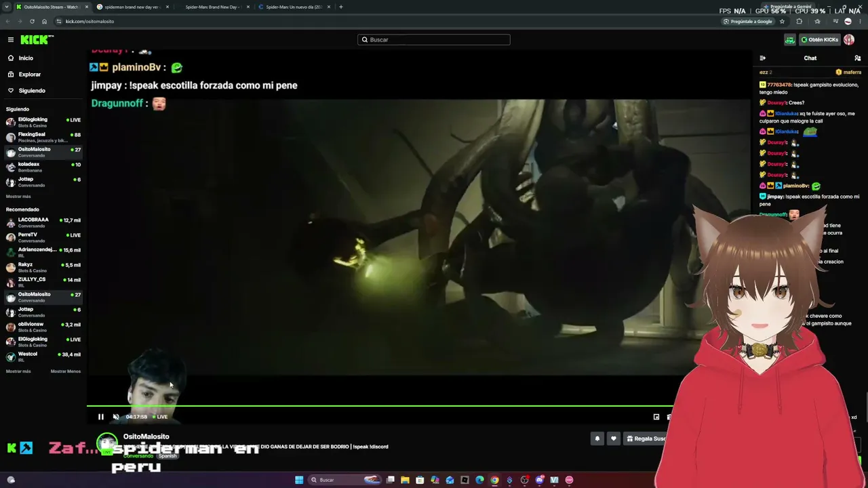The image size is (868, 488).
Task: Open the green shop icon beside Obtén KICKs
Action: [x=790, y=40]
